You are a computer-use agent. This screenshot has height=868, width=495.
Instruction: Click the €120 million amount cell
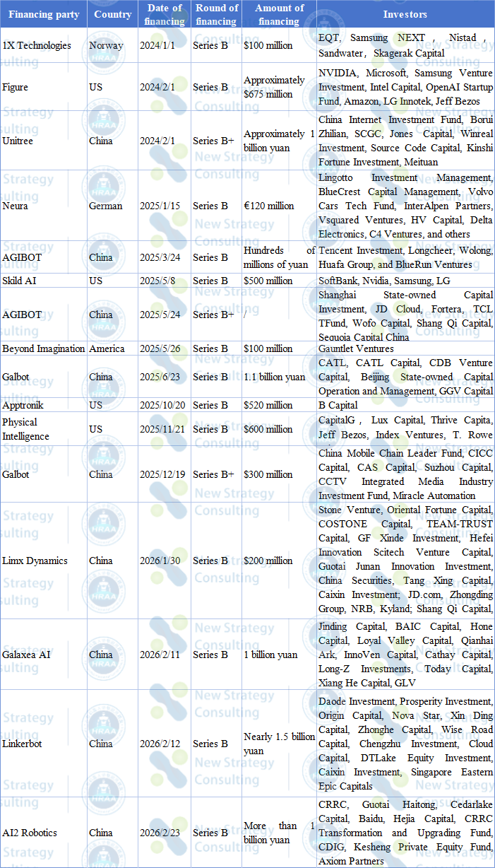[x=269, y=206]
